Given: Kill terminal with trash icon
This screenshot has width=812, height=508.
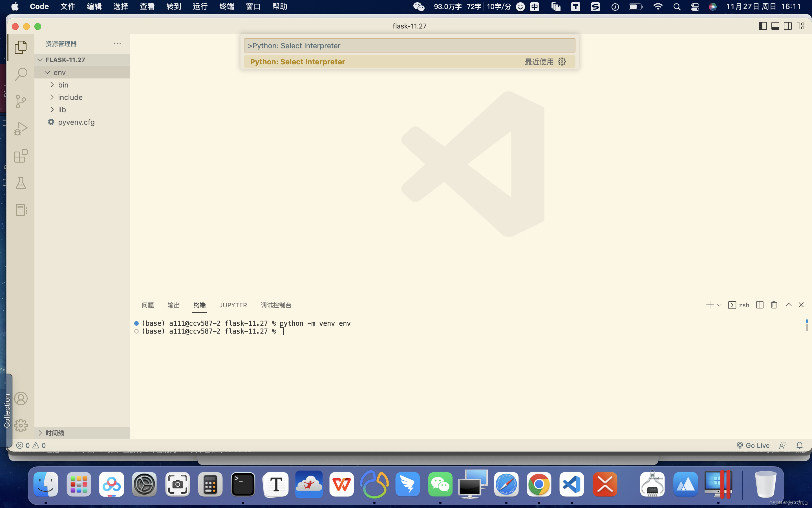Looking at the screenshot, I should click(774, 305).
